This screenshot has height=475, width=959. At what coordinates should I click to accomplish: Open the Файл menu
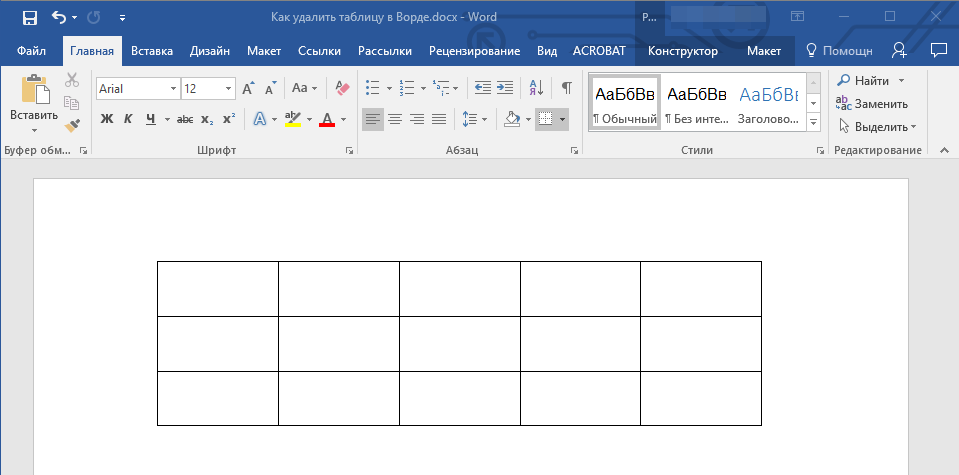point(31,50)
